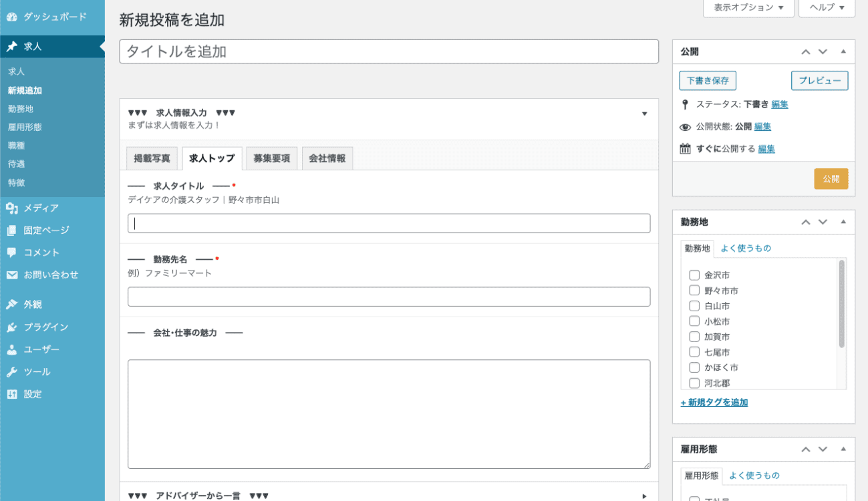Open 職種 in the sidebar submenu

coord(16,146)
